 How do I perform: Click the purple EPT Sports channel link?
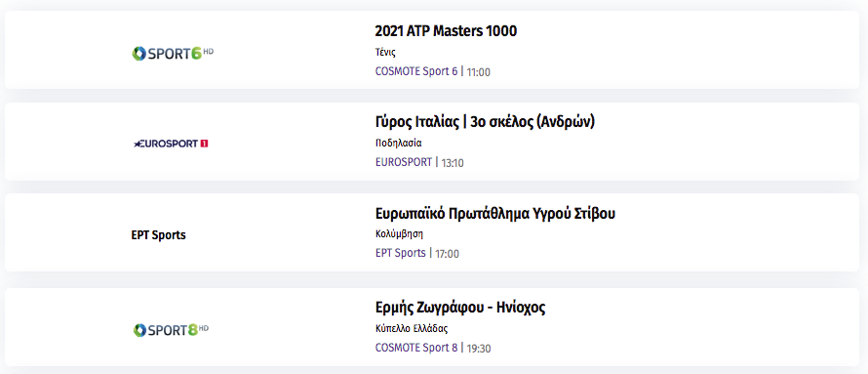tap(400, 253)
